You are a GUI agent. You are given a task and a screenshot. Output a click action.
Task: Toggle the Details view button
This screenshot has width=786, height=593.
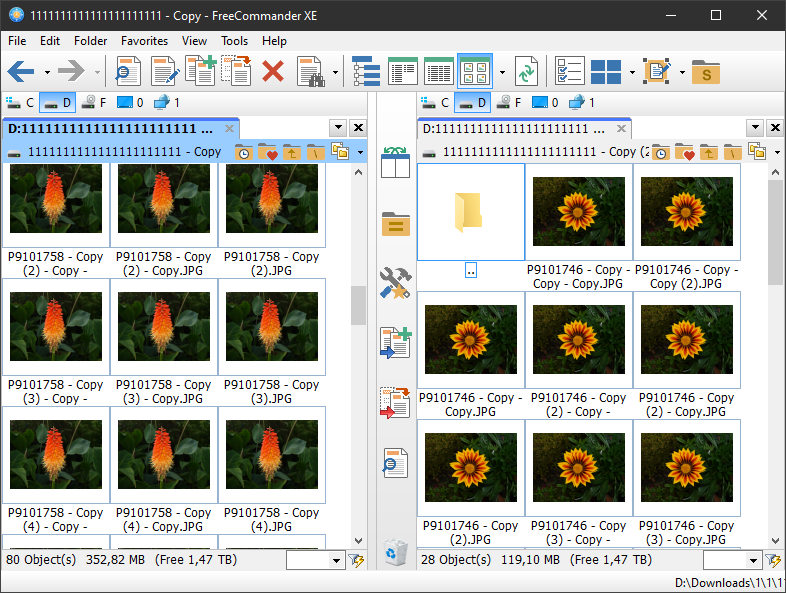click(438, 72)
